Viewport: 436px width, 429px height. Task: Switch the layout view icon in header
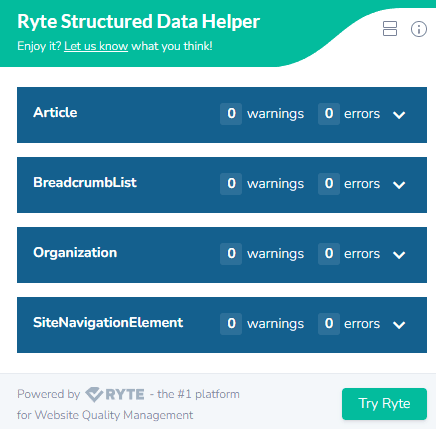pos(390,29)
